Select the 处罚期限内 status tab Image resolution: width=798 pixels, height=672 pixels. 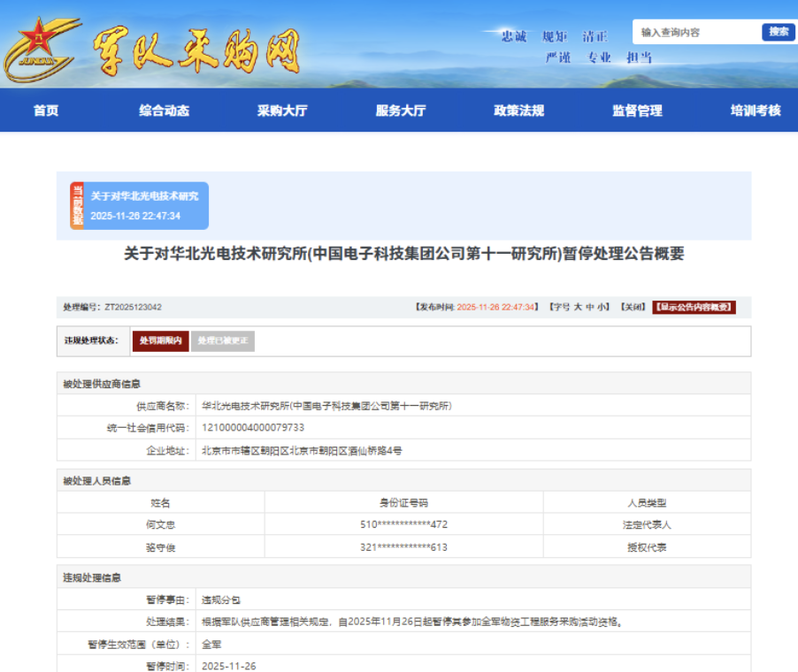click(160, 341)
